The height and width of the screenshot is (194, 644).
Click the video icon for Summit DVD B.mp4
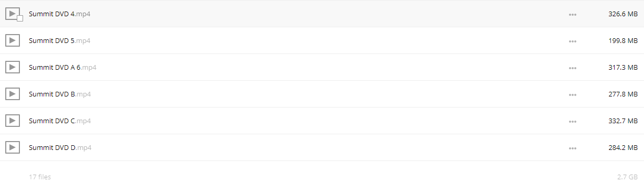[x=12, y=94]
